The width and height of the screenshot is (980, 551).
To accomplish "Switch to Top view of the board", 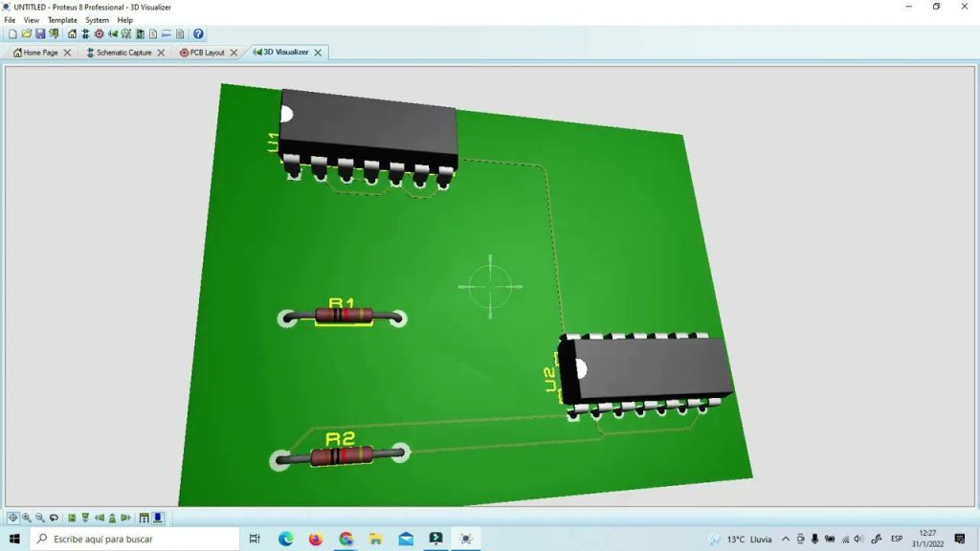I will 71,518.
